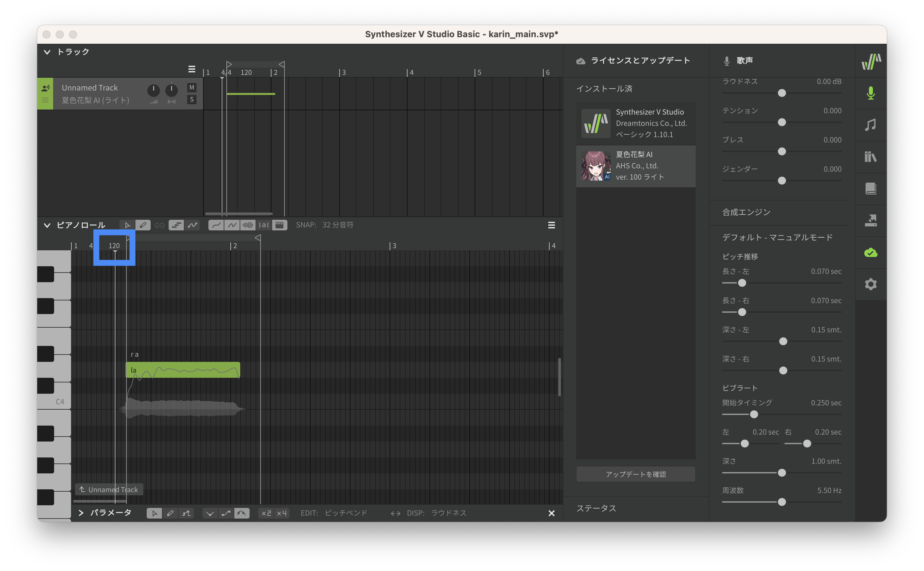Expand the パラメータ panel chevron

pos(81,513)
